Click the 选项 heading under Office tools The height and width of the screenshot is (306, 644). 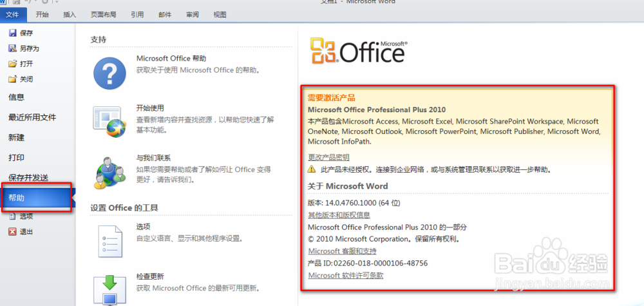coord(144,227)
